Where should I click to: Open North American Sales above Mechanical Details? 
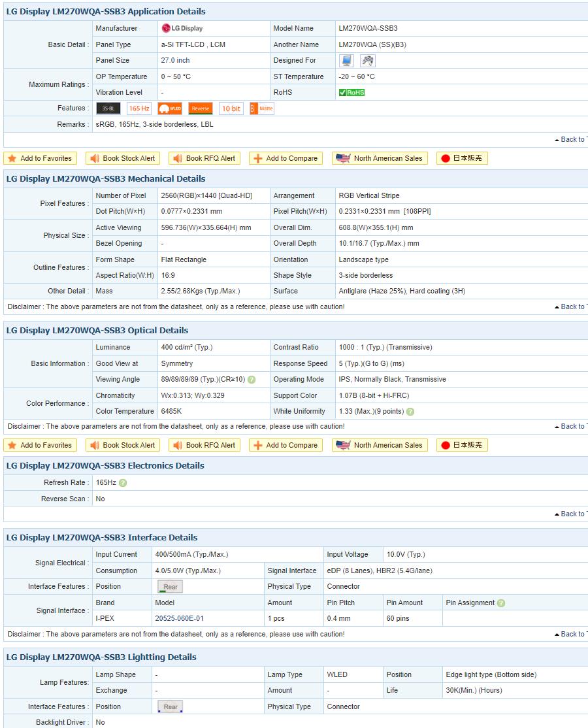(380, 158)
